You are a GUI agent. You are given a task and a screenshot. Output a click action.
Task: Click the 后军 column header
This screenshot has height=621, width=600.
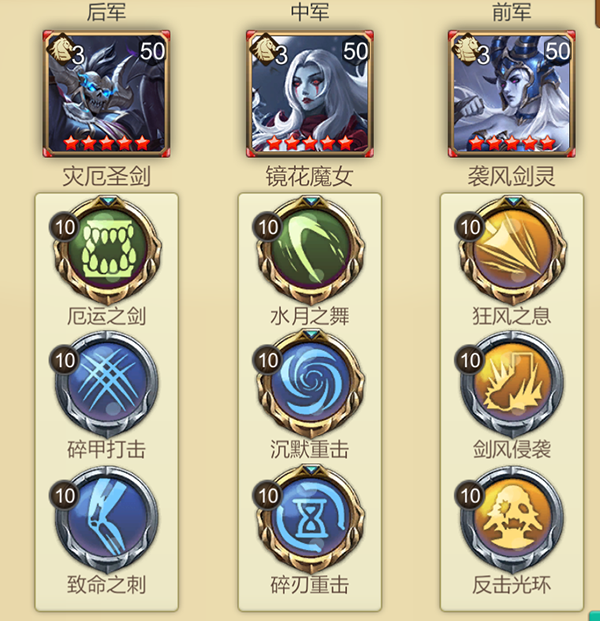[106, 11]
